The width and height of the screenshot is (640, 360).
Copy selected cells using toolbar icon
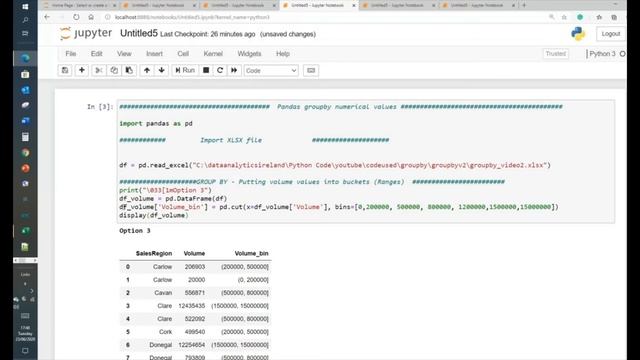point(114,70)
